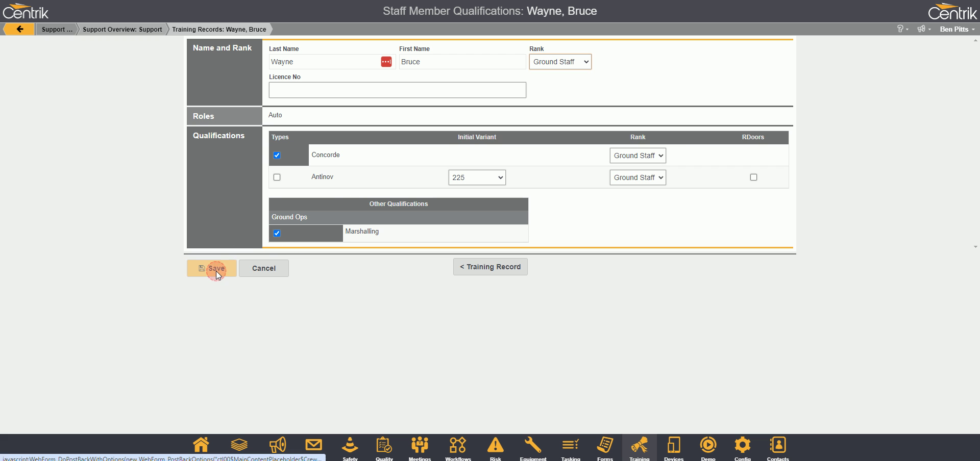Go to the Home icon
The width and height of the screenshot is (980, 461).
201,445
